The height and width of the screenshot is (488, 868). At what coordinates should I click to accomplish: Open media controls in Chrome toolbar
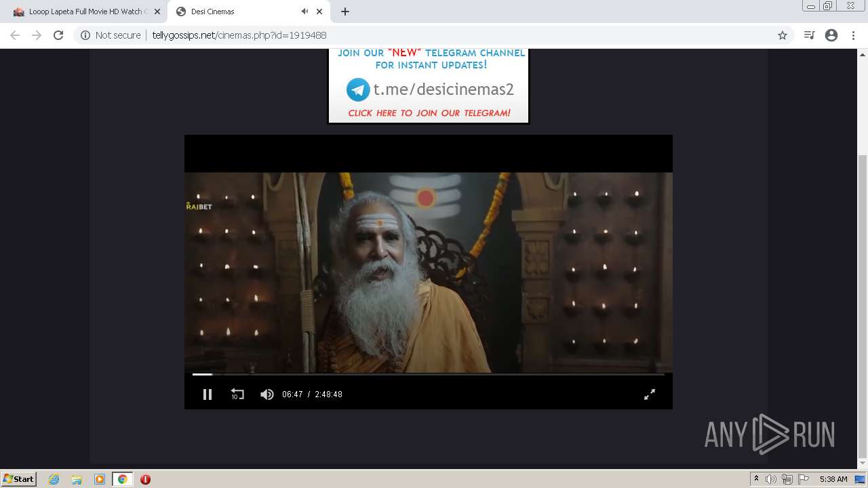pos(809,35)
